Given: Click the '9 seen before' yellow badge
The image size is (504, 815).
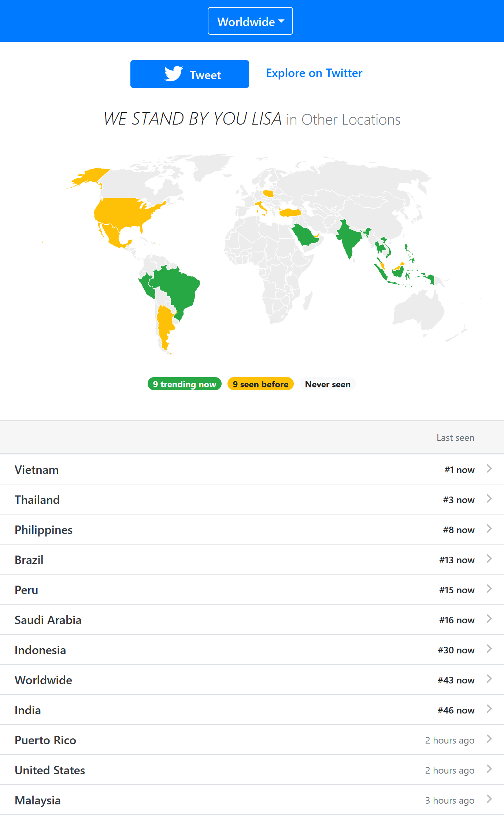Looking at the screenshot, I should coord(260,384).
